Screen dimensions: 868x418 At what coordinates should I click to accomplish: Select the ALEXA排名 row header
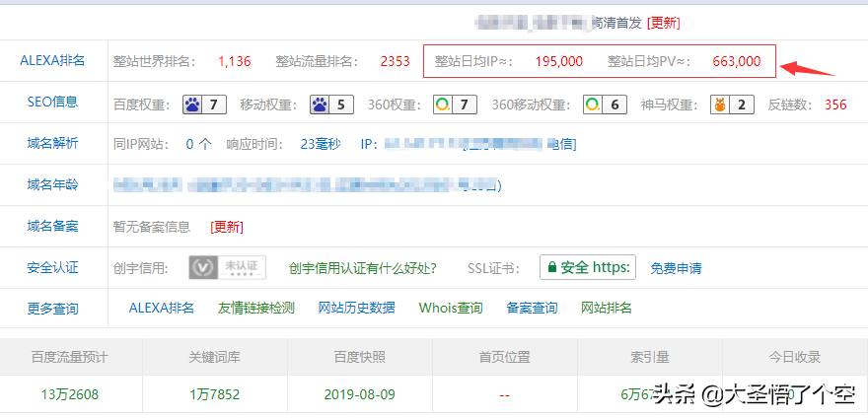tap(52, 60)
